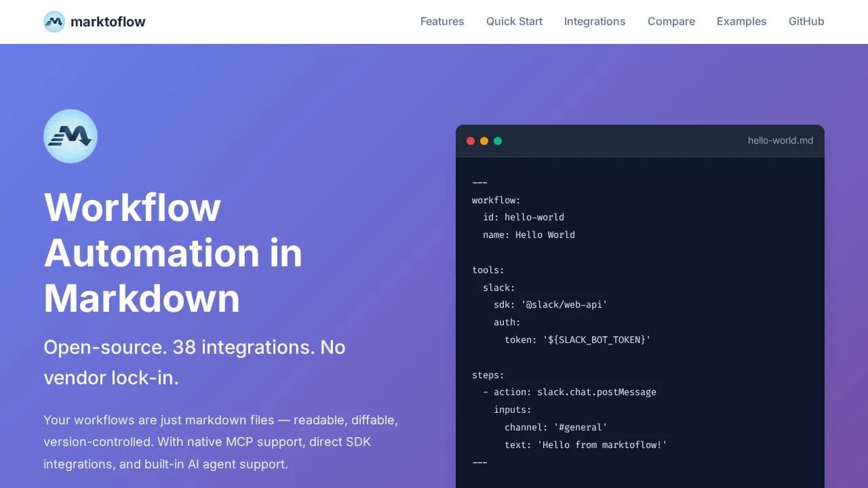The width and height of the screenshot is (868, 488).
Task: Visit the Examples page link
Action: (741, 21)
